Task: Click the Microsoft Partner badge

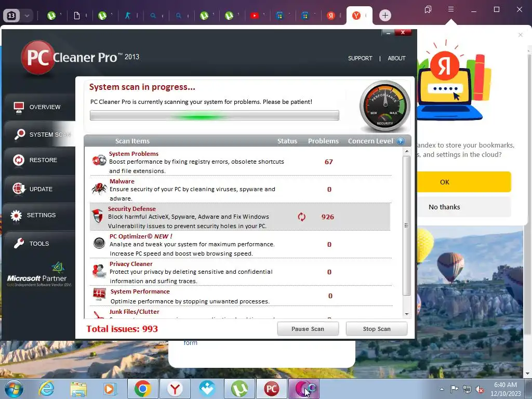Action: click(39, 275)
